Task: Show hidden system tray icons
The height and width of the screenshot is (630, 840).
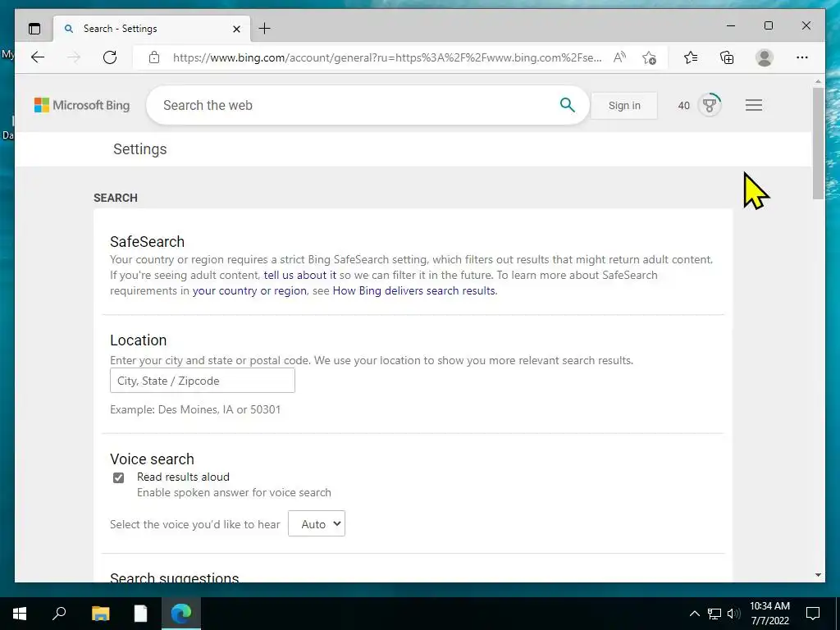Action: pos(694,614)
